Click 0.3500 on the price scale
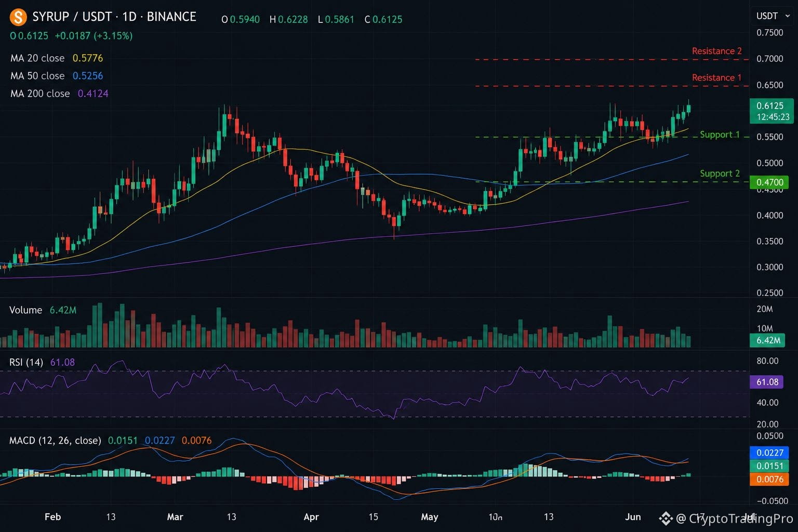This screenshot has height=532, width=798. point(770,242)
